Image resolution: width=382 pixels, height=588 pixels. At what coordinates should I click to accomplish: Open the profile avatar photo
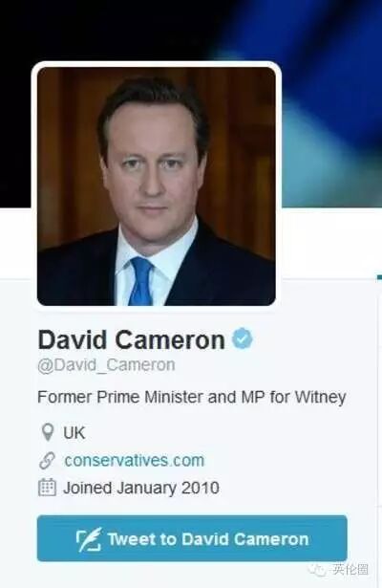[157, 186]
